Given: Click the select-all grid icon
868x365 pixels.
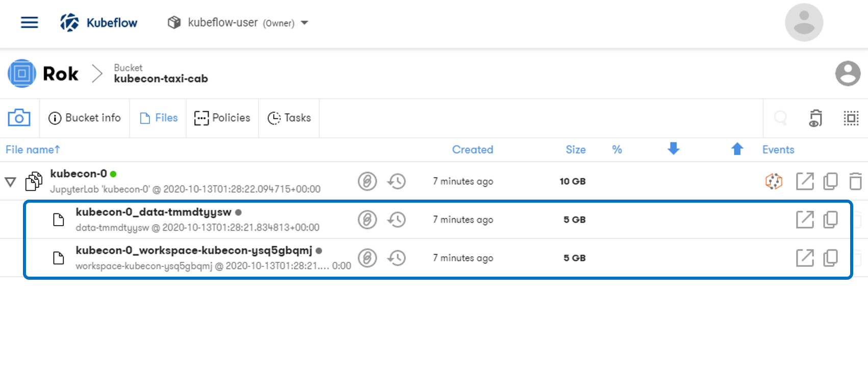Looking at the screenshot, I should coord(851,118).
